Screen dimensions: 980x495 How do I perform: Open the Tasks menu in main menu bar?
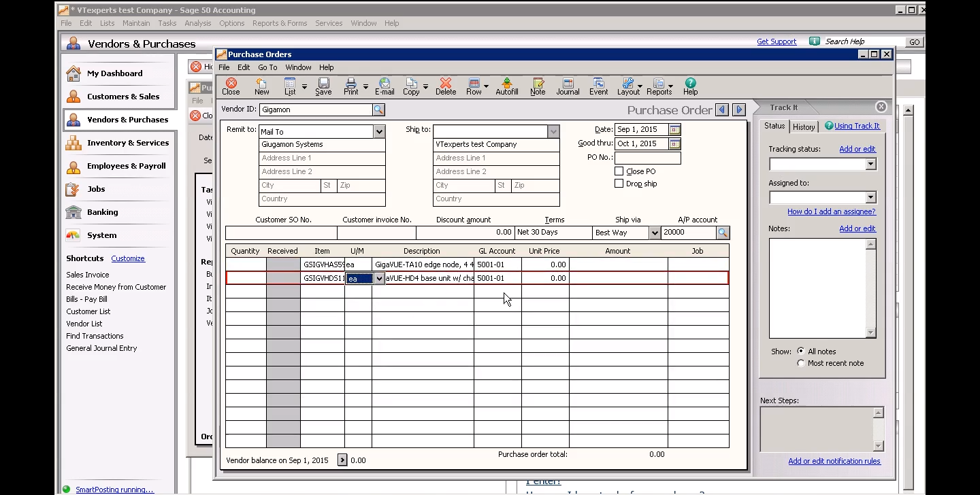pos(167,23)
